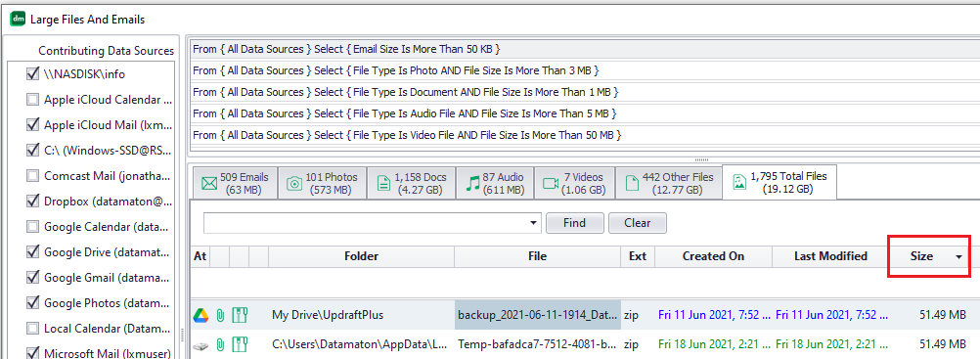Sort by the Ext column header
This screenshot has width=980, height=359.
coord(638,256)
